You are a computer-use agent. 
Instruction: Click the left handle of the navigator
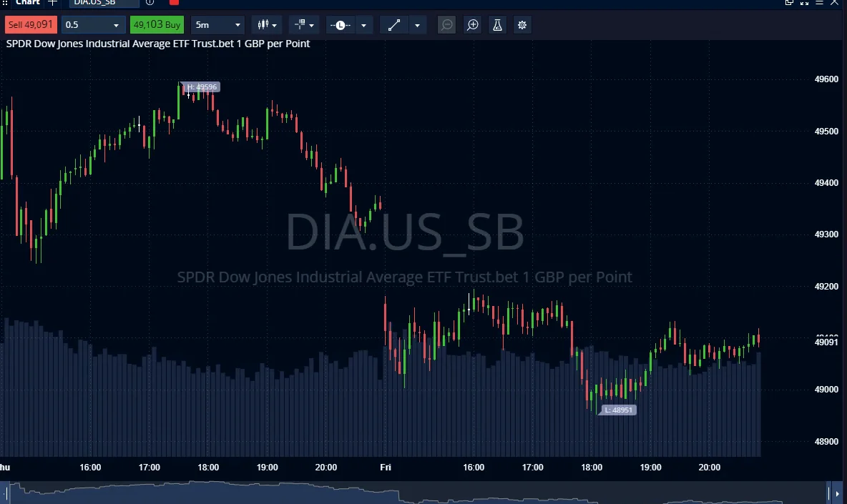(x=7, y=493)
